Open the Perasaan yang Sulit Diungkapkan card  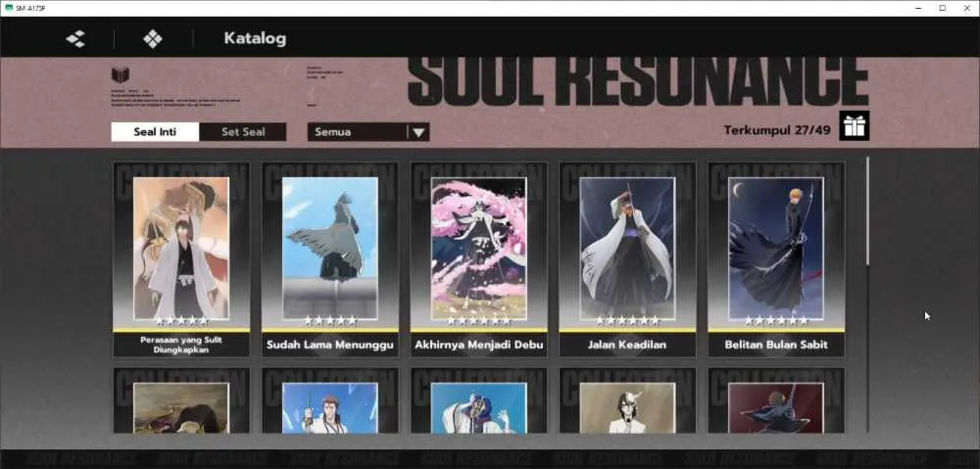(181, 259)
